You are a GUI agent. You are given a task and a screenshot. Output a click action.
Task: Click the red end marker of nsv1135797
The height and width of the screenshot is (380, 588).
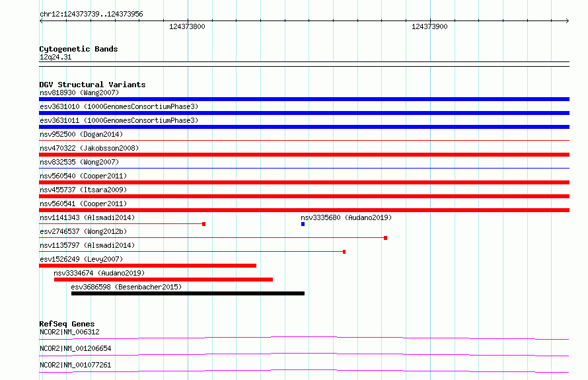[x=344, y=252]
